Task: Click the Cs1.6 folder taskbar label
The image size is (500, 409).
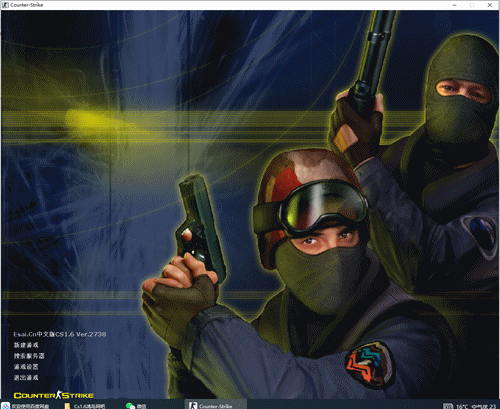Action: (x=89, y=406)
